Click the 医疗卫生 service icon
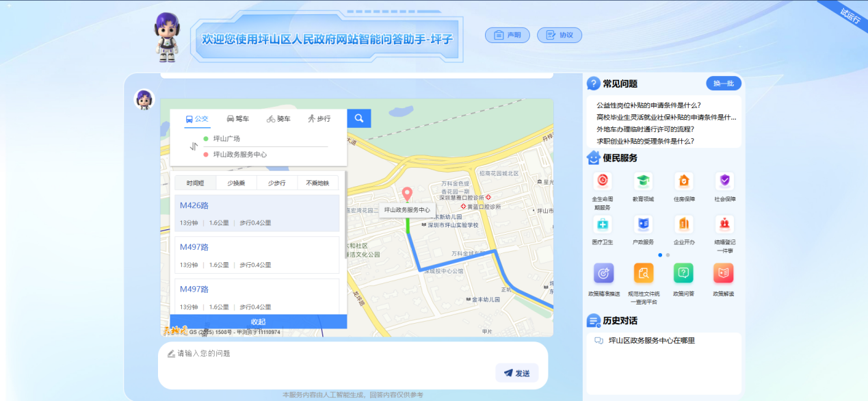868x401 pixels. click(603, 224)
